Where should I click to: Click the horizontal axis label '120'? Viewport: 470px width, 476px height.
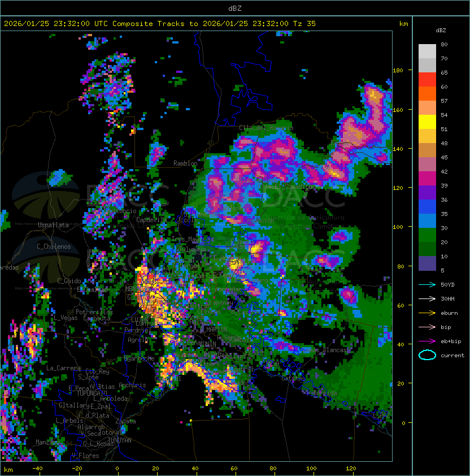pyautogui.click(x=351, y=469)
